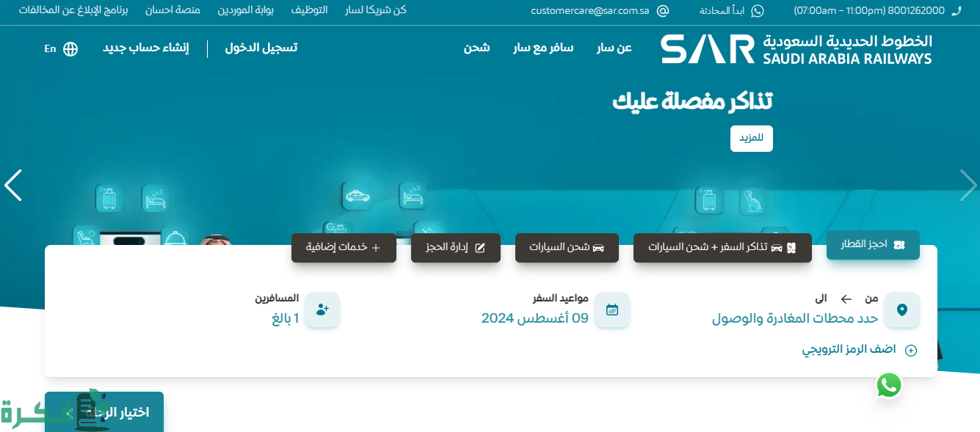Click the add passengers person icon

(322, 310)
